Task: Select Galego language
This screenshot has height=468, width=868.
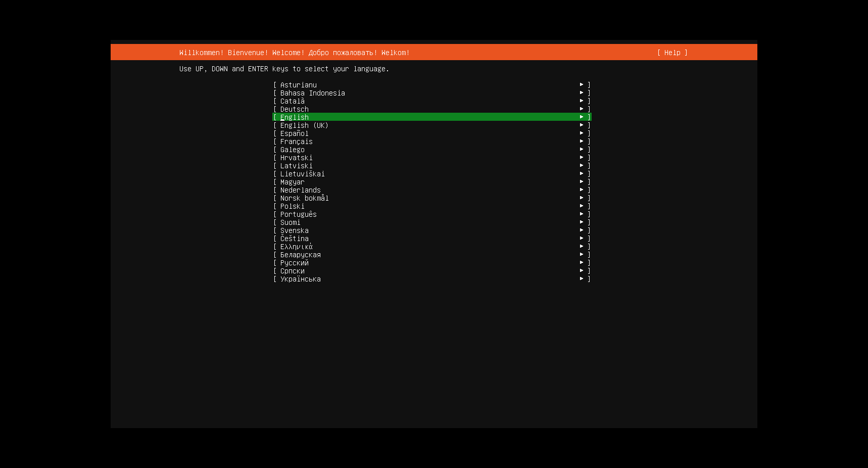Action: (432, 150)
